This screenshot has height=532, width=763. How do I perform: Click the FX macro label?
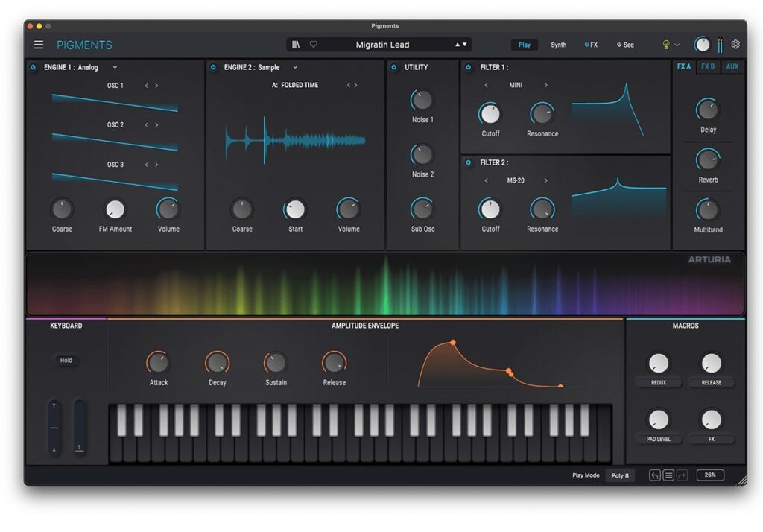point(712,439)
